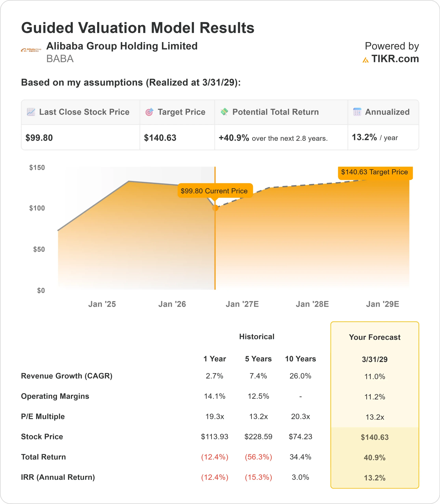The height and width of the screenshot is (504, 440).
Task: Click the Jan '25 x-axis label
Action: [x=102, y=304]
